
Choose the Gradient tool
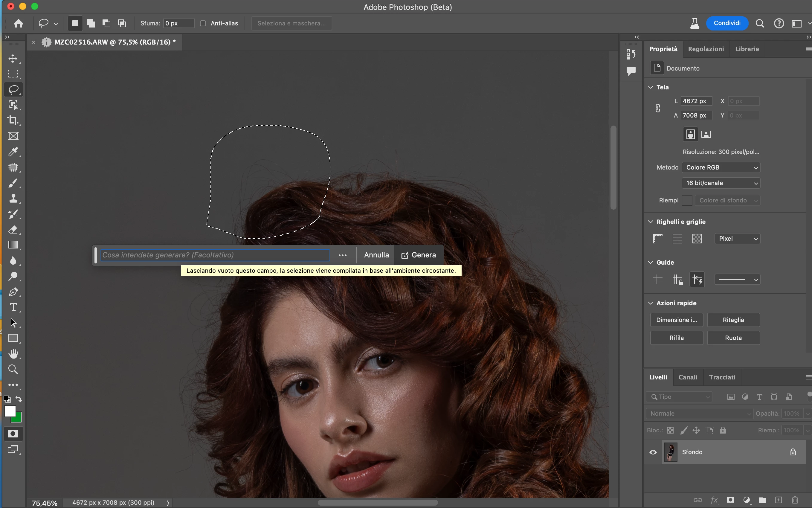click(13, 245)
